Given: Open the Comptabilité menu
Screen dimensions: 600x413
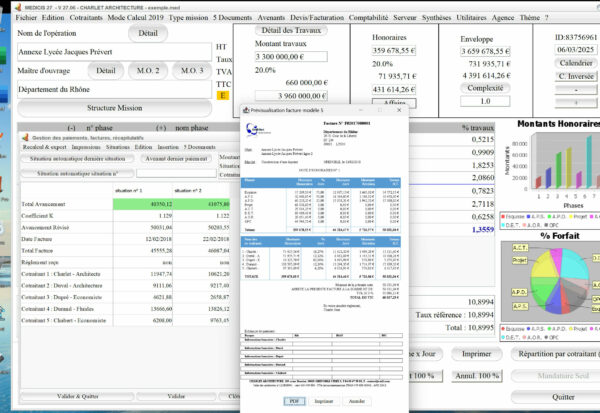Looking at the screenshot, I should coord(368,18).
